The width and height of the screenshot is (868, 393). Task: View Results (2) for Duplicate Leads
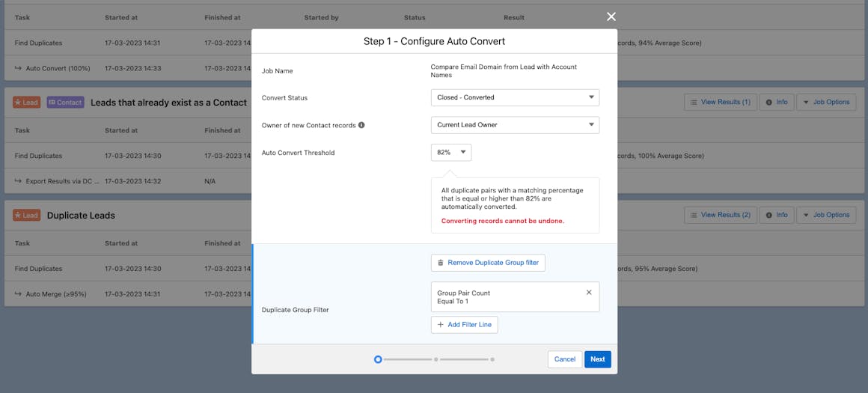[x=720, y=215]
